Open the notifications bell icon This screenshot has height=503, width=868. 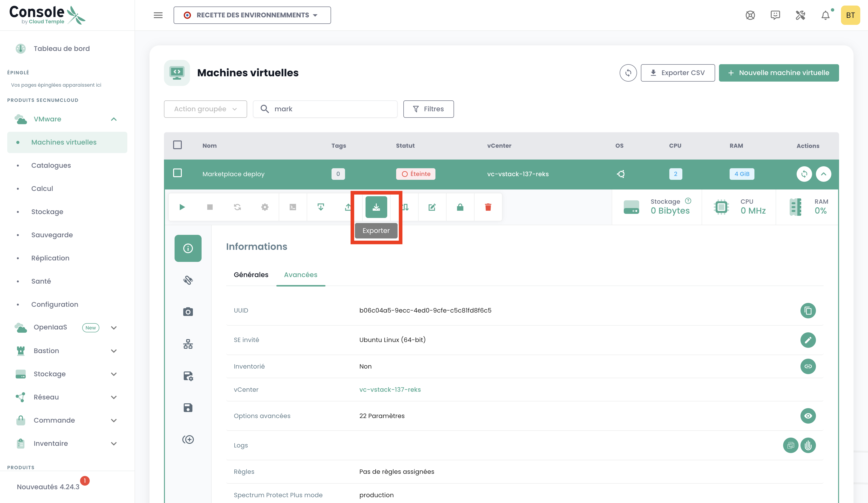click(x=825, y=15)
